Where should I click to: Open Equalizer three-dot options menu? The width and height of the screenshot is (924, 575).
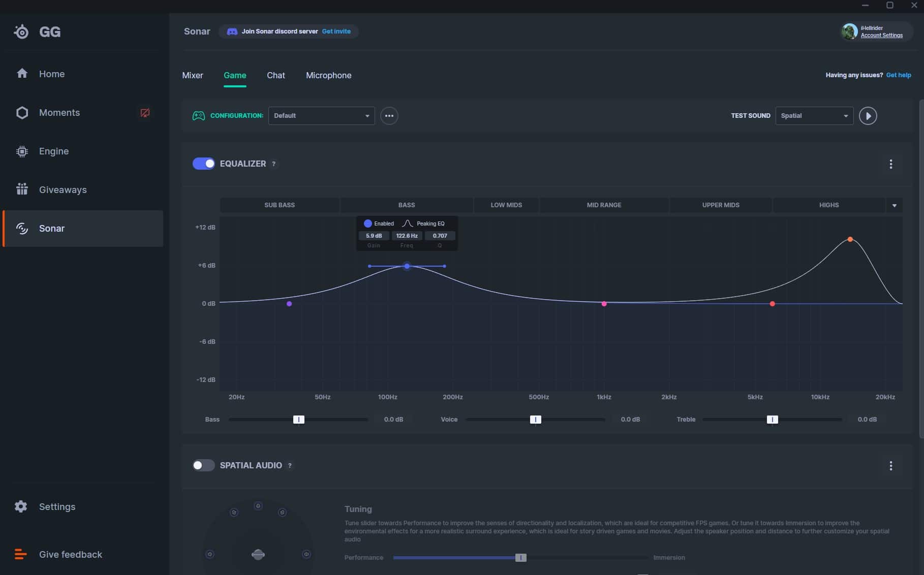pyautogui.click(x=890, y=164)
